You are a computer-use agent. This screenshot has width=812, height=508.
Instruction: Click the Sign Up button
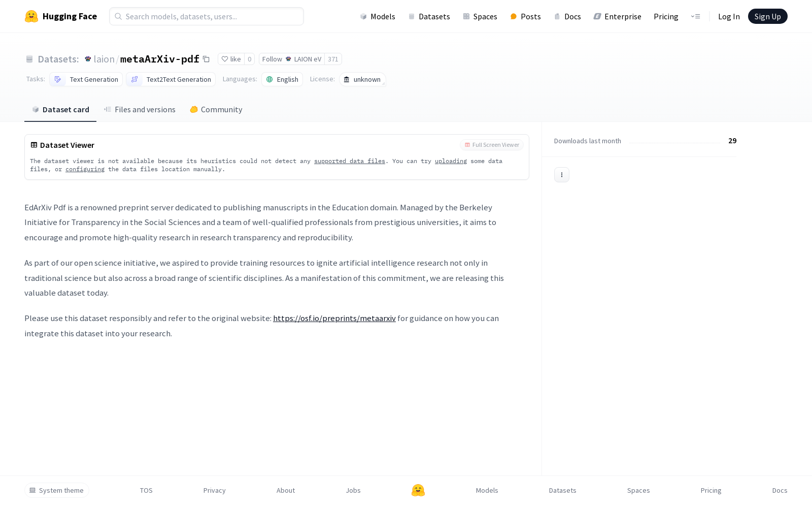(x=768, y=16)
